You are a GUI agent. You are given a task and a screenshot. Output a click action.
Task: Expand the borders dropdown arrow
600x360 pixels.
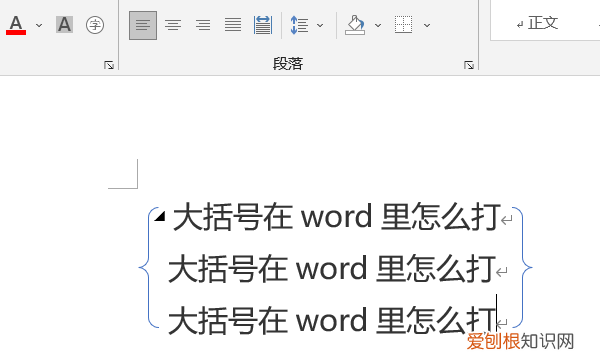(427, 26)
